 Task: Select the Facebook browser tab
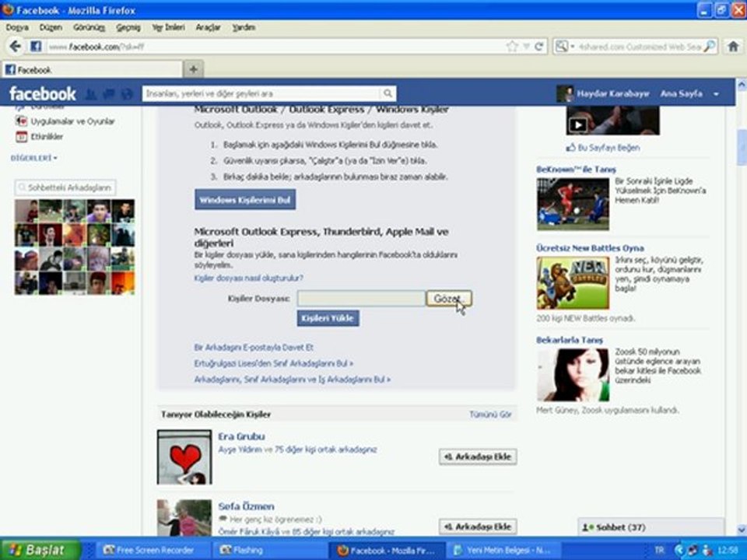[x=92, y=70]
